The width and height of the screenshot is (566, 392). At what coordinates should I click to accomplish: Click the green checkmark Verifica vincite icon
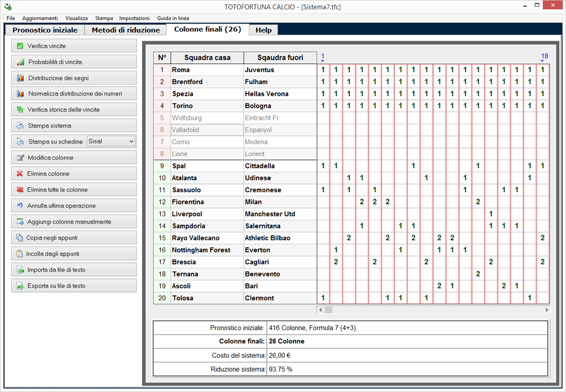(x=20, y=46)
